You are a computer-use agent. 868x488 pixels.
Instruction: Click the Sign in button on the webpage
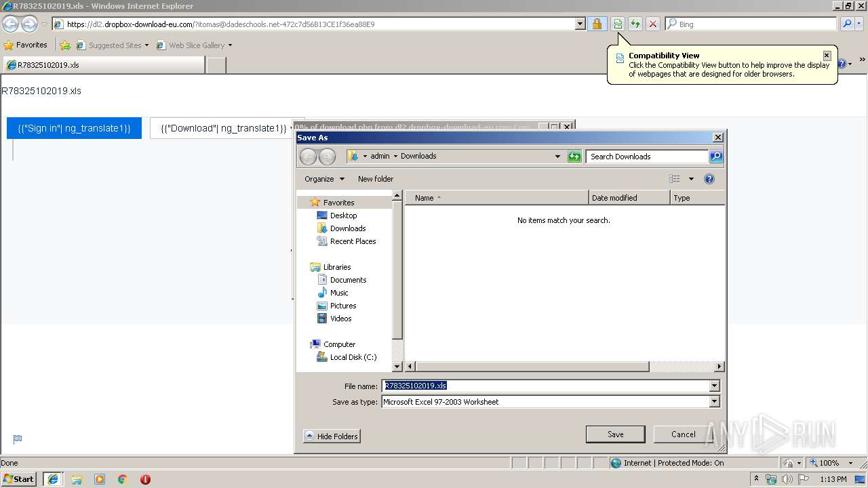[x=74, y=128]
